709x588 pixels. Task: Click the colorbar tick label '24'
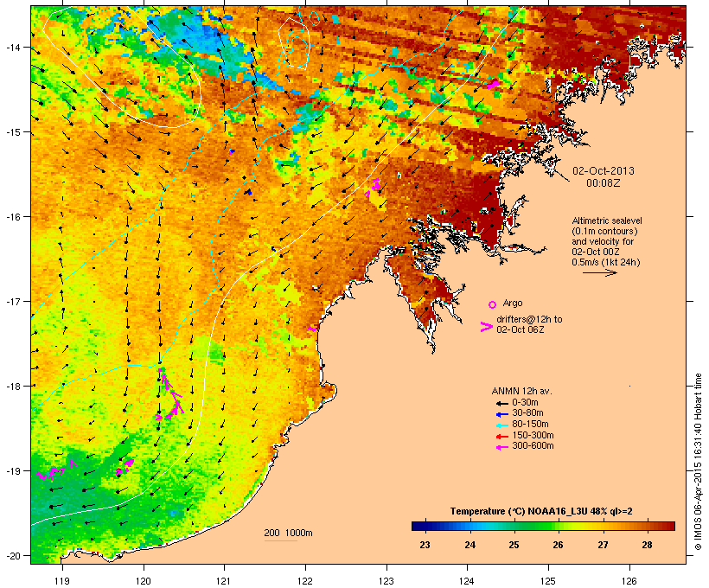point(469,545)
